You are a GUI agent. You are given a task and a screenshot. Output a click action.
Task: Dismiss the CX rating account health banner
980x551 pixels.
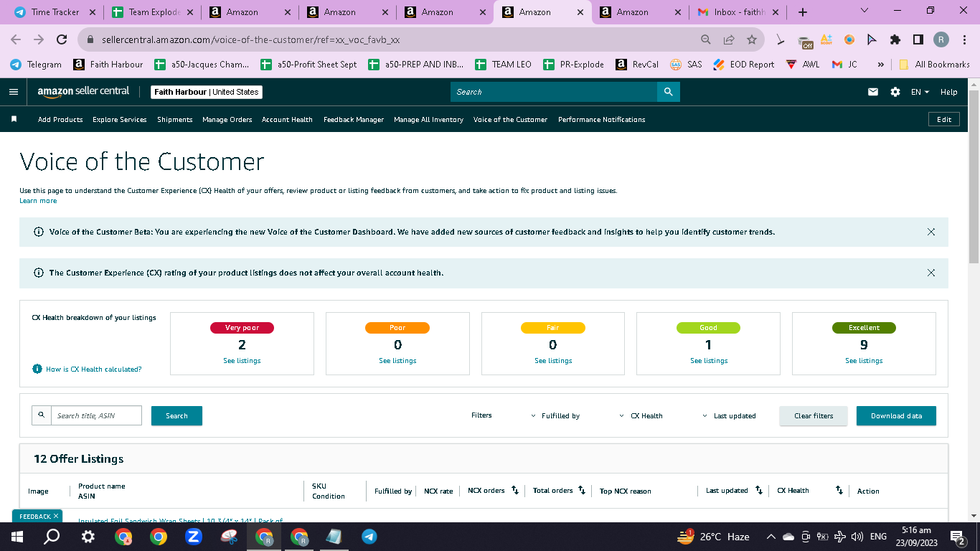(x=931, y=273)
